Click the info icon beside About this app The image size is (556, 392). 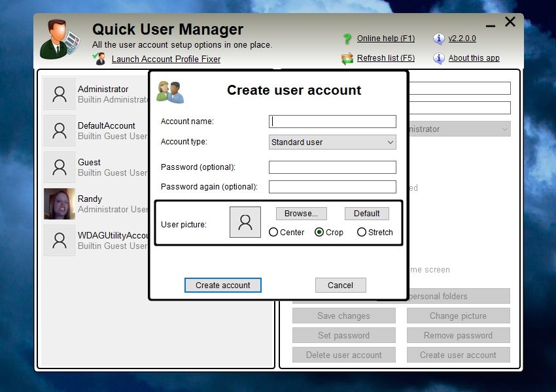[x=439, y=58]
